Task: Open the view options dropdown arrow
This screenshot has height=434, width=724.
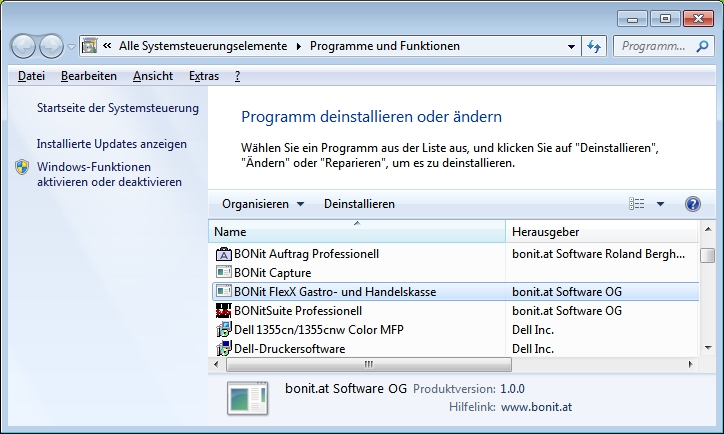Action: pyautogui.click(x=660, y=204)
